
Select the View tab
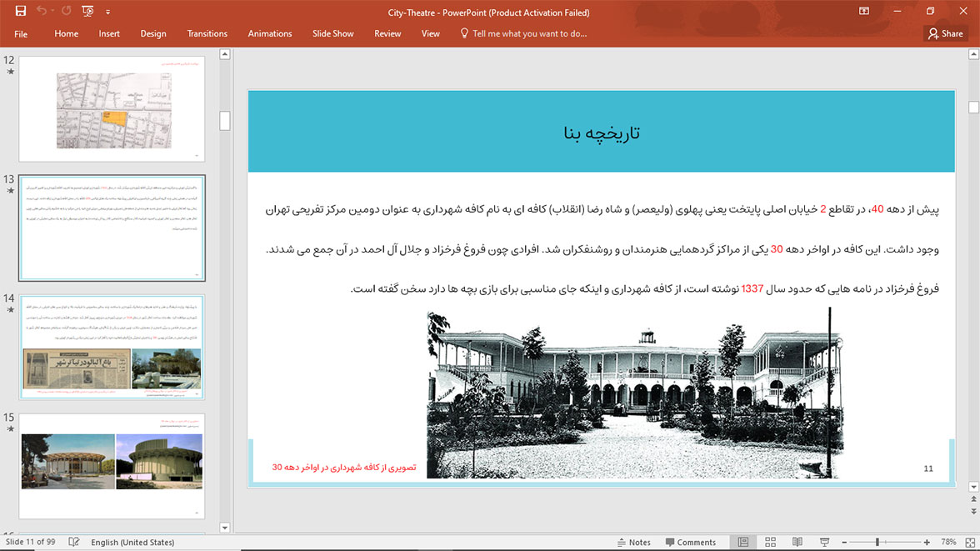click(x=431, y=34)
